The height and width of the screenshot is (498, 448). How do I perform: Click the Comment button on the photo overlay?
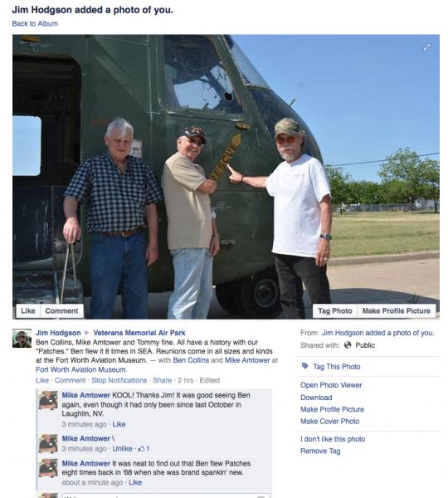click(x=61, y=311)
